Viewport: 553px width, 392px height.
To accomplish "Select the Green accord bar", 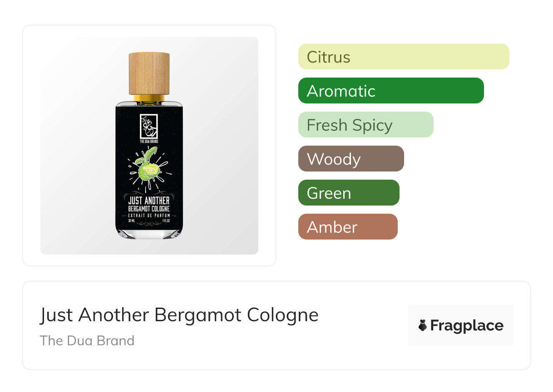I will pos(348,193).
